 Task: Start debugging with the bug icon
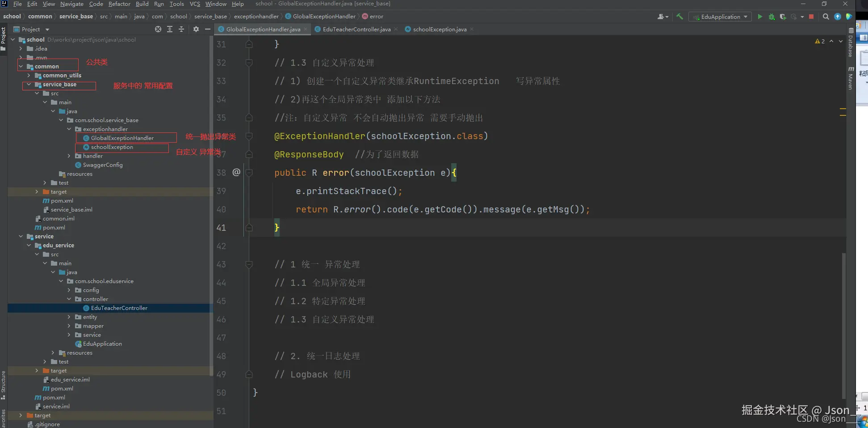pos(772,17)
